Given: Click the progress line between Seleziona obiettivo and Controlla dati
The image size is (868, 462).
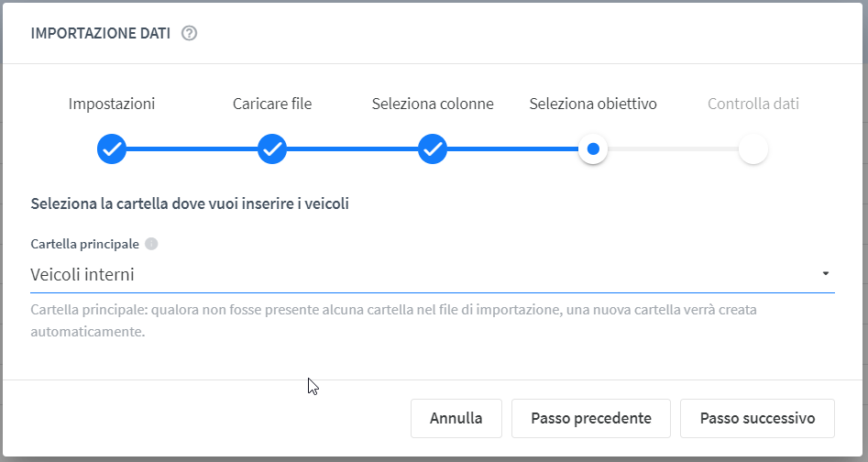Looking at the screenshot, I should click(673, 148).
